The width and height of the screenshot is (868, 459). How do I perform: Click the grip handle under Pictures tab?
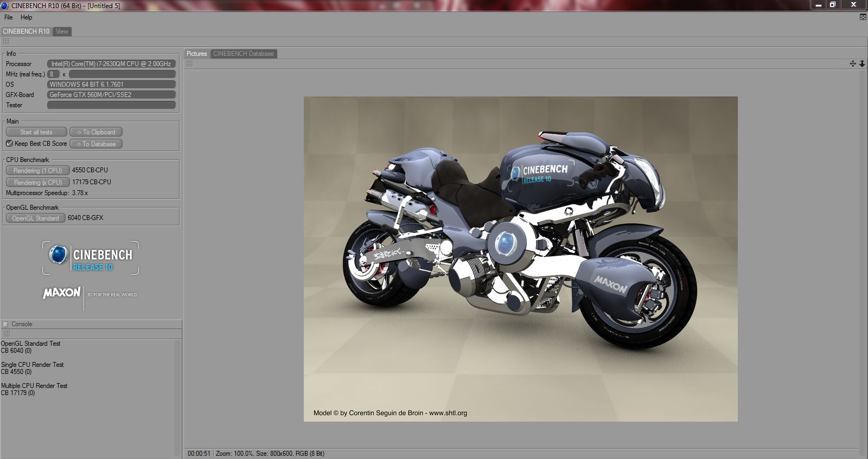coord(189,64)
